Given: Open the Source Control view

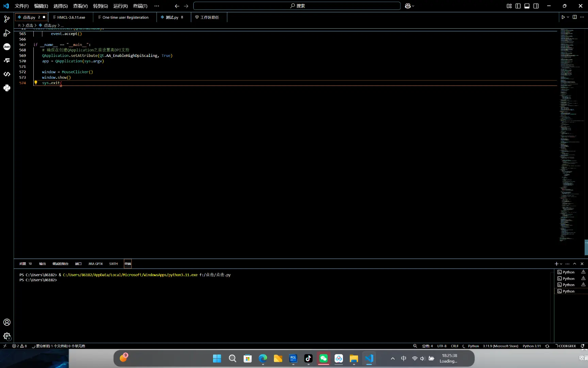Looking at the screenshot, I should [x=7, y=19].
